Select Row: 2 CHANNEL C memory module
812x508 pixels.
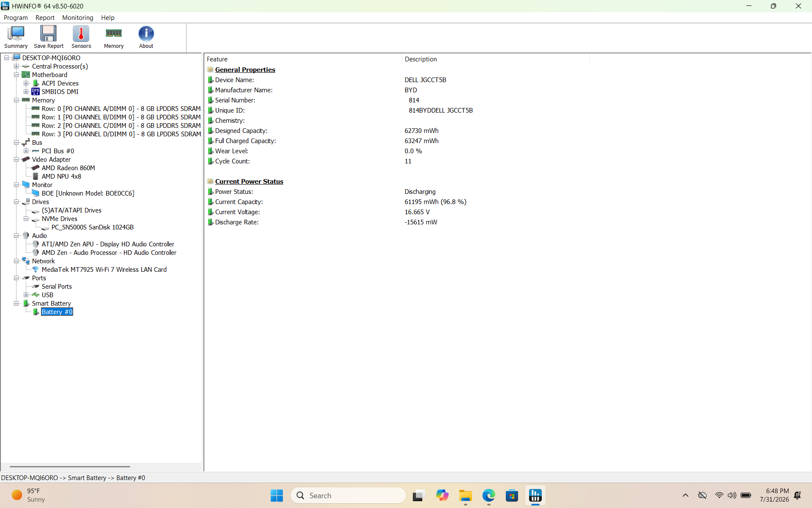coord(121,126)
